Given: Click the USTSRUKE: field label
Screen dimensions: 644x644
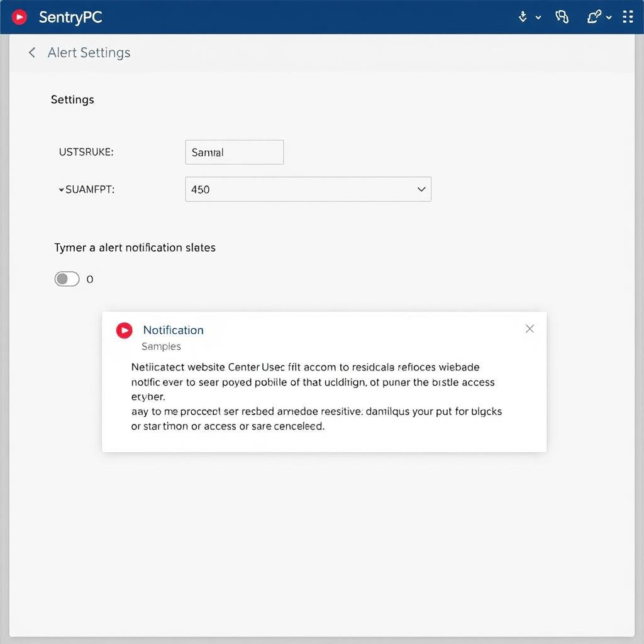Looking at the screenshot, I should tap(86, 152).
